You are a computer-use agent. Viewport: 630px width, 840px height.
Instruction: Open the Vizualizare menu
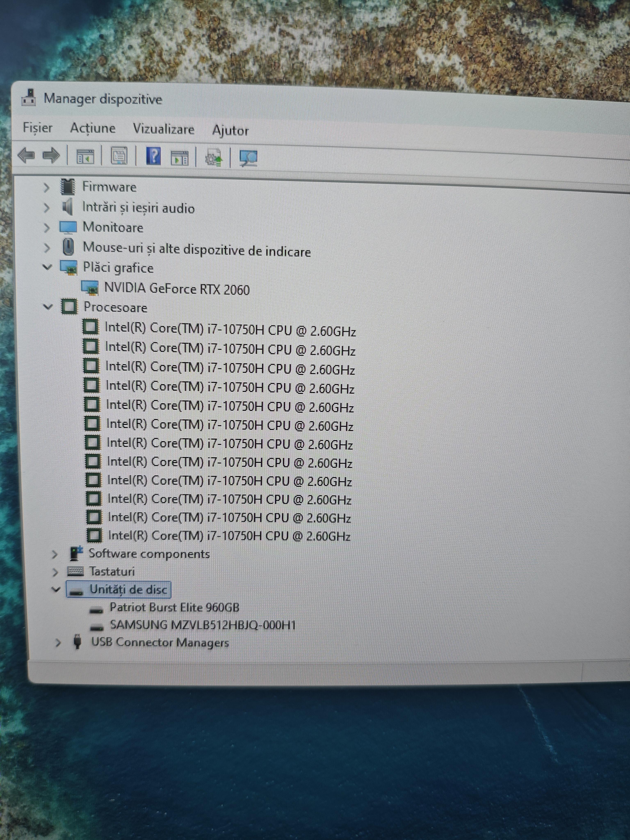point(163,129)
